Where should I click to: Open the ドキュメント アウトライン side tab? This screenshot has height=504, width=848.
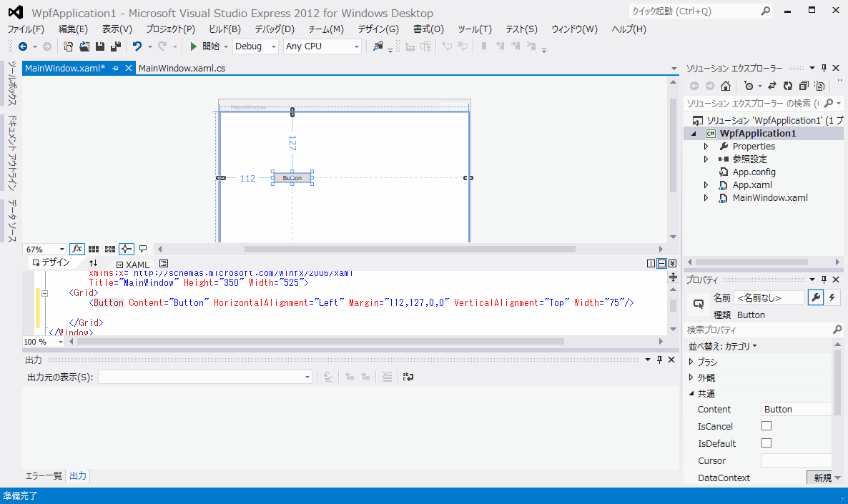pyautogui.click(x=12, y=152)
